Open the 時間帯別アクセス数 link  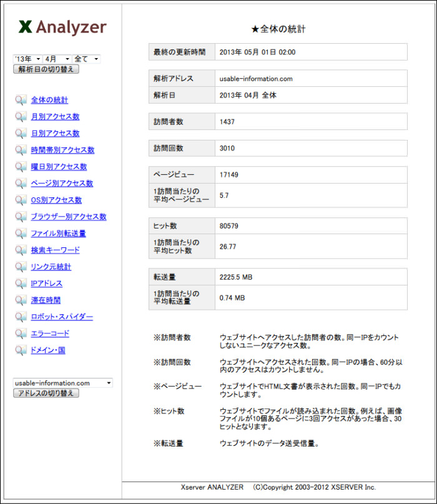click(62, 150)
